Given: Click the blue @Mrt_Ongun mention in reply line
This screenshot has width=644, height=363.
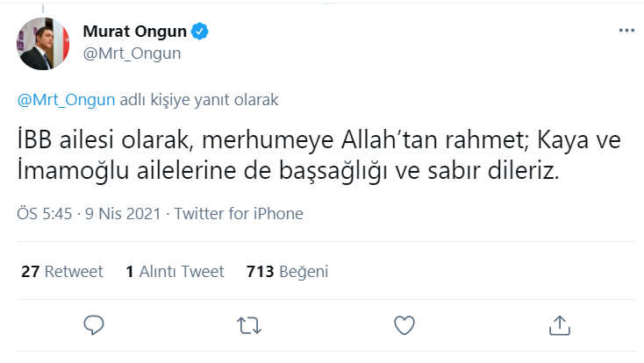Looking at the screenshot, I should pos(67,99).
